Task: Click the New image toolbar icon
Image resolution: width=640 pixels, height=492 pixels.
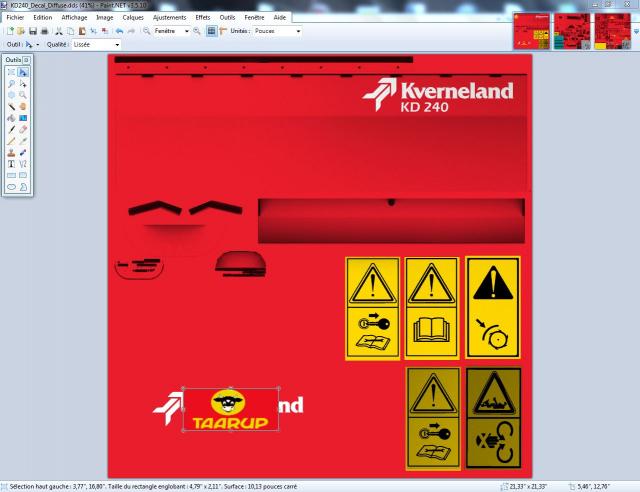Action: [x=10, y=31]
